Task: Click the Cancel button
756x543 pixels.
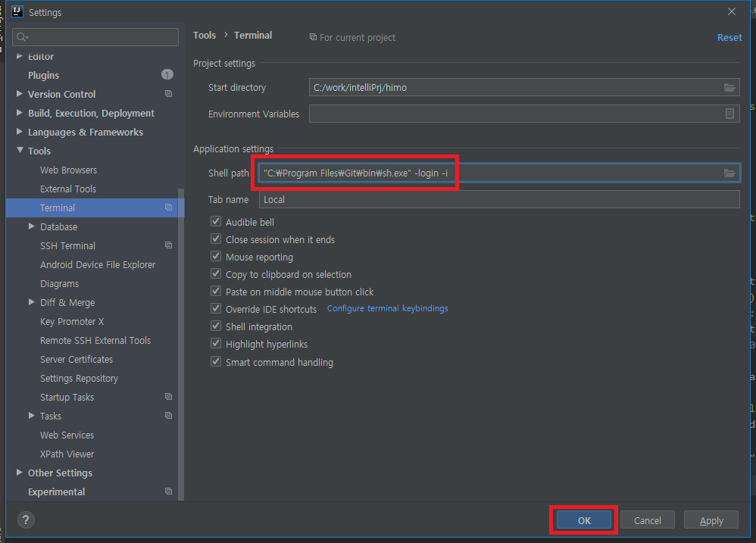Action: pyautogui.click(x=647, y=520)
